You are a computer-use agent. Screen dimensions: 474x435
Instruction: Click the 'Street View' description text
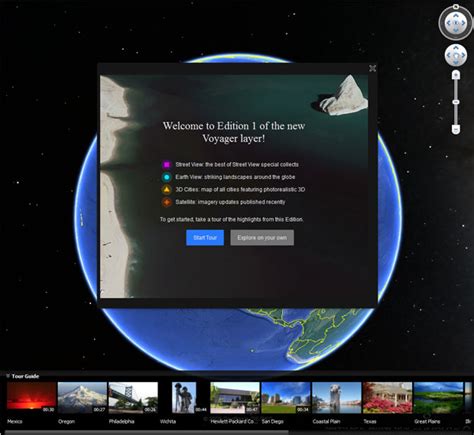tap(237, 165)
